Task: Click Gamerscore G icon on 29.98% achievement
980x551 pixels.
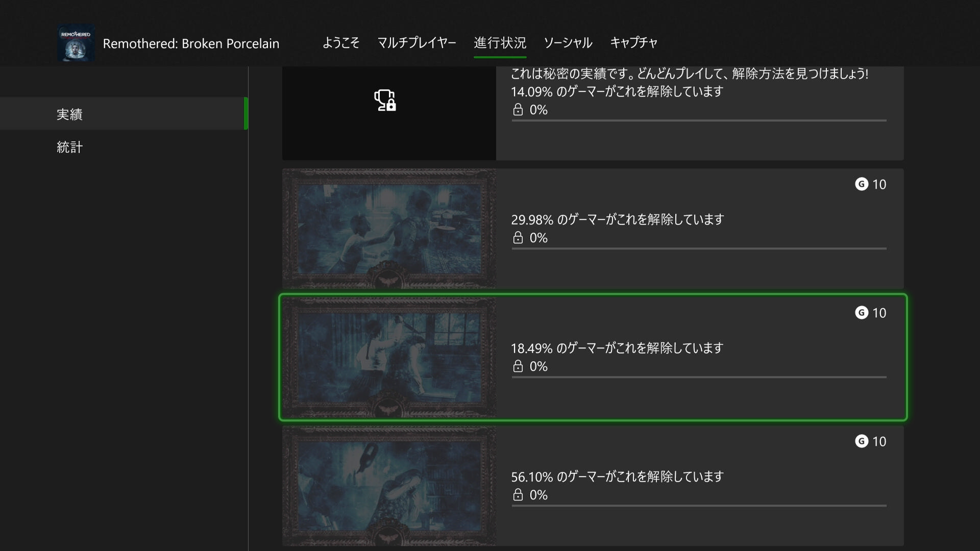Action: click(x=862, y=184)
